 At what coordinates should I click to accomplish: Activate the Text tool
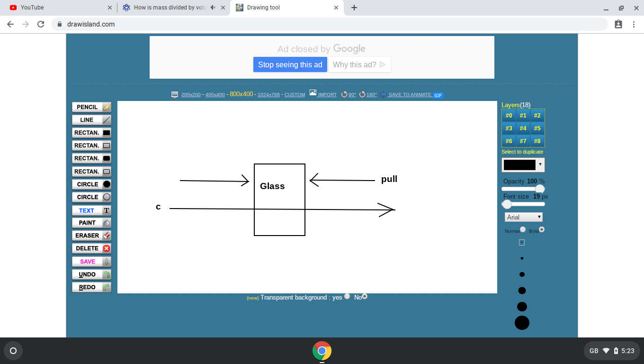(x=91, y=210)
